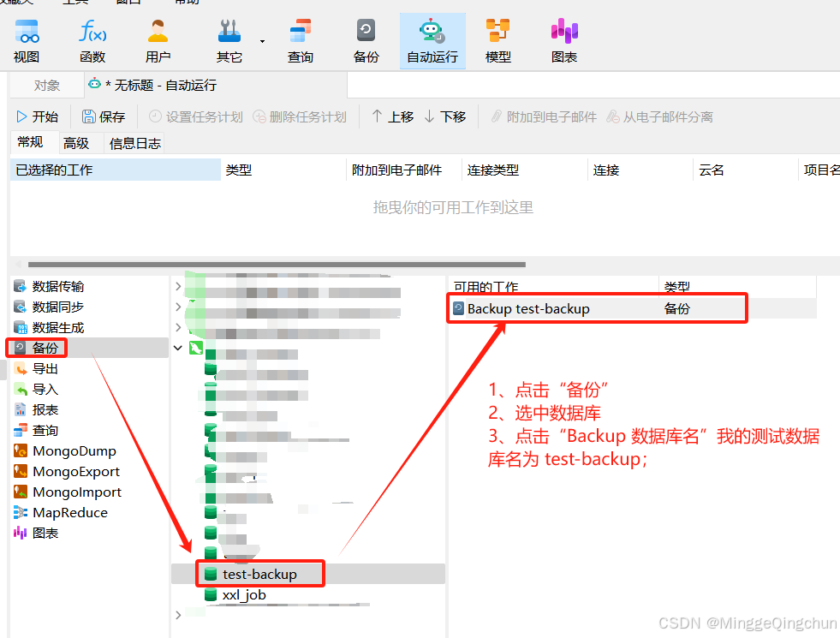Select MongoDump in the job type list

click(x=74, y=451)
